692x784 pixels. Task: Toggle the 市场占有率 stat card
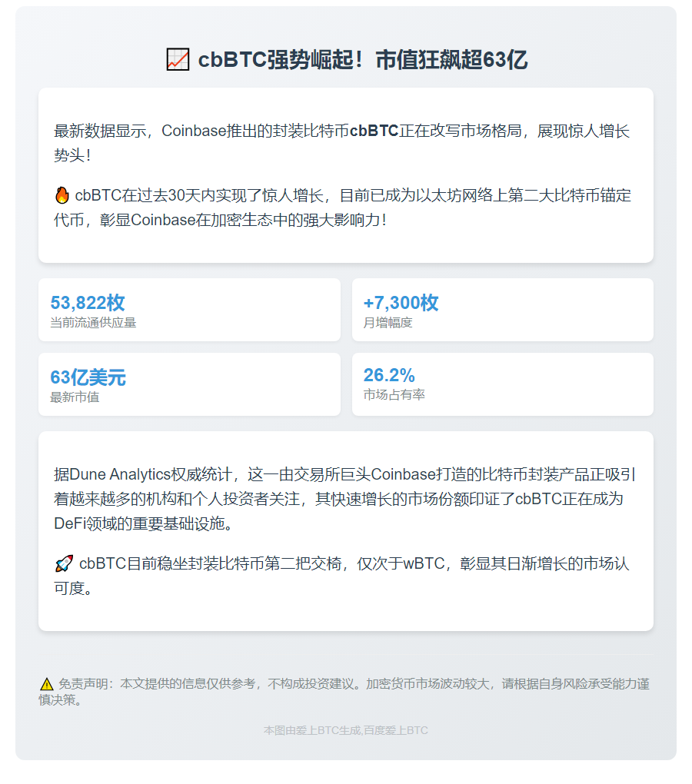point(503,384)
